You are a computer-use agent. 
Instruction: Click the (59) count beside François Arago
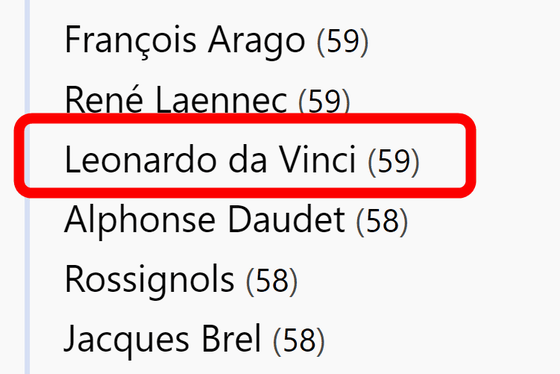[342, 41]
